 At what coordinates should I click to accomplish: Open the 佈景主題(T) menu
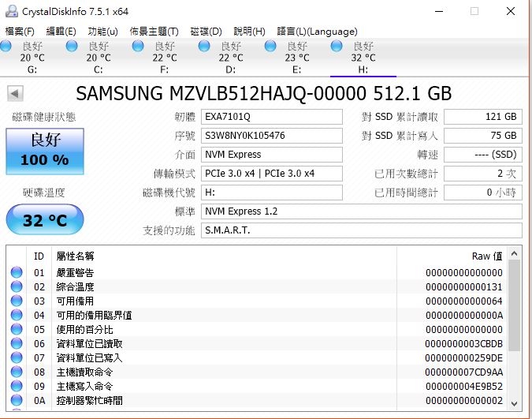point(154,32)
